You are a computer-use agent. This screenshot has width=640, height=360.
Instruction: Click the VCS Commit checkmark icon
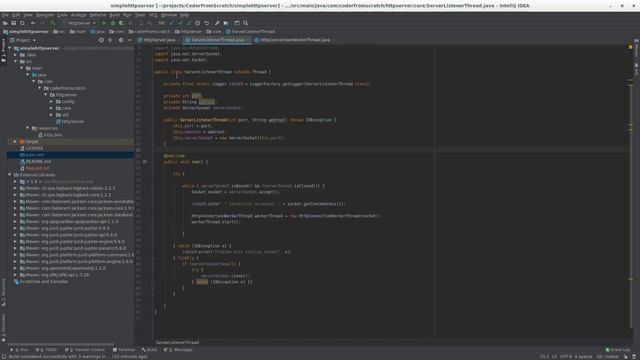(180, 23)
